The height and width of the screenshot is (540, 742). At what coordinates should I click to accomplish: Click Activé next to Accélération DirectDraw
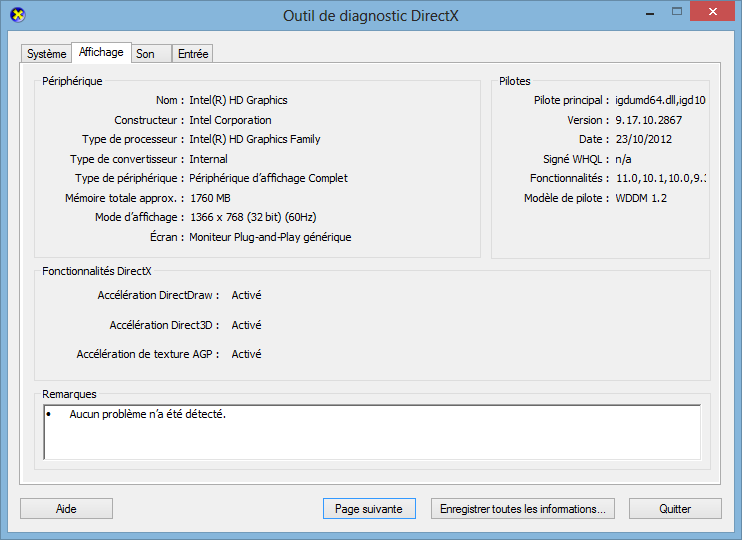(x=246, y=295)
